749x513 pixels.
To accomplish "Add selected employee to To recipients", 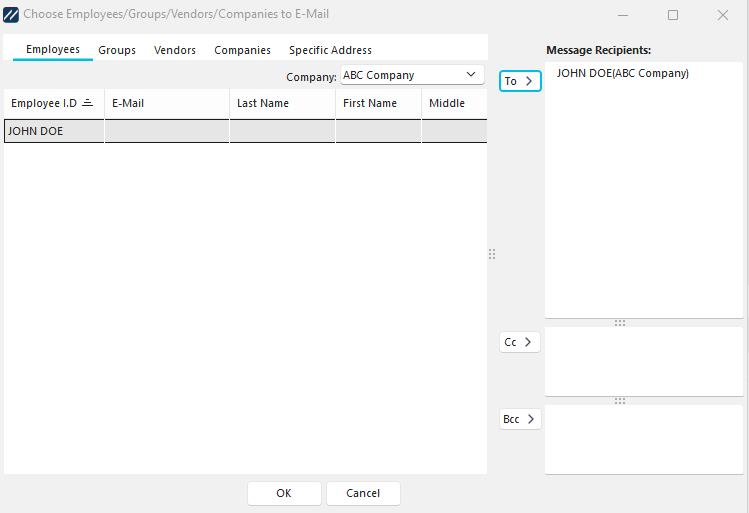I will pos(520,81).
